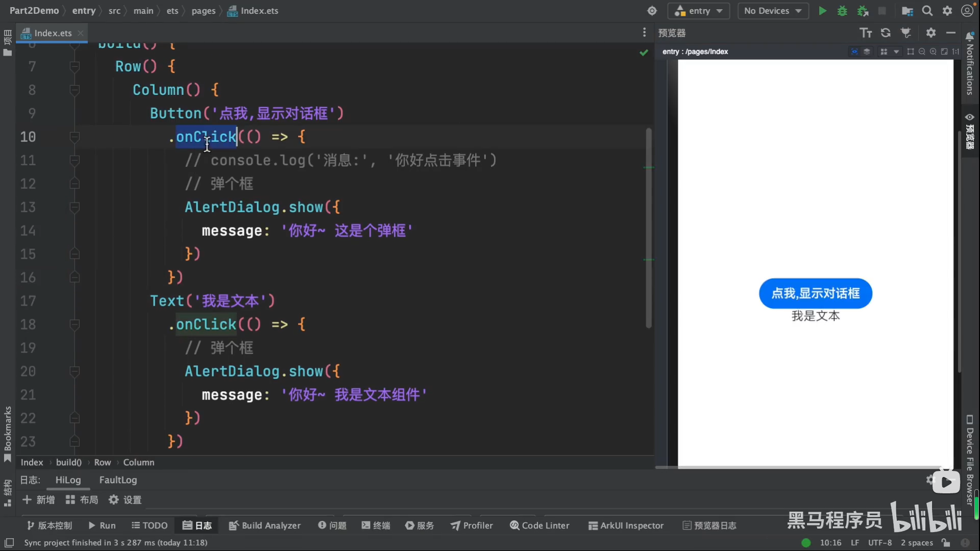The image size is (980, 551).
Task: Click the UTF-8 encoding status entry
Action: 880,543
